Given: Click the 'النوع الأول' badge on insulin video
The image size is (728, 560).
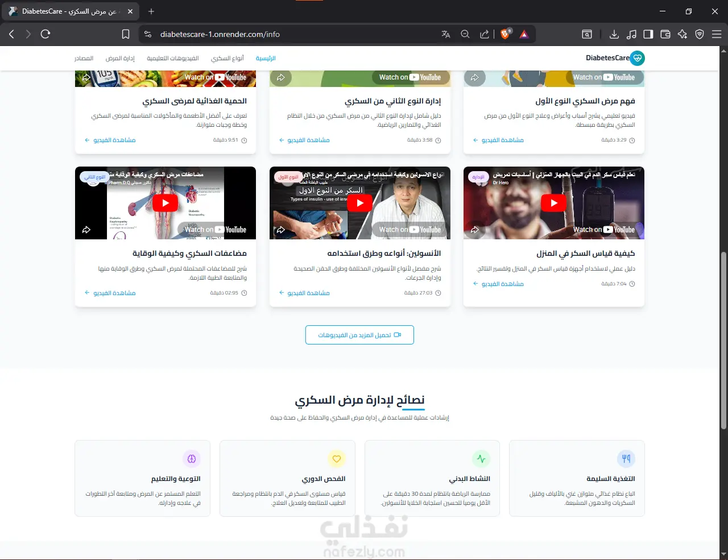Looking at the screenshot, I should 288,177.
